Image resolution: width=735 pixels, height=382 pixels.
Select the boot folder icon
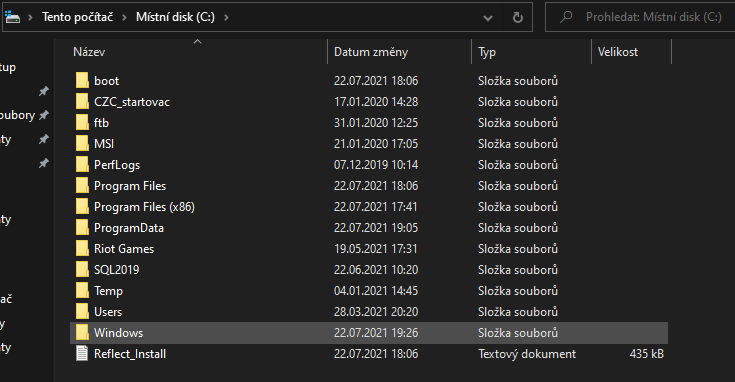tap(82, 81)
